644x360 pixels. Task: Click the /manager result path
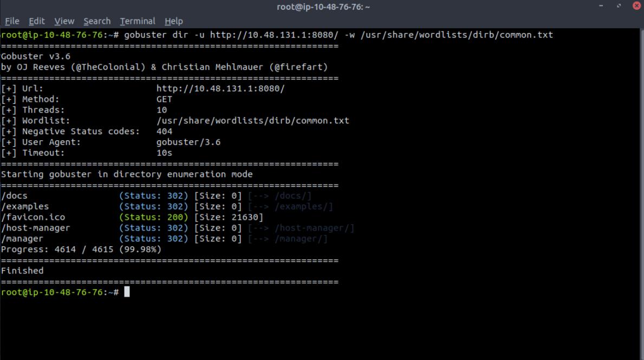[22, 239]
